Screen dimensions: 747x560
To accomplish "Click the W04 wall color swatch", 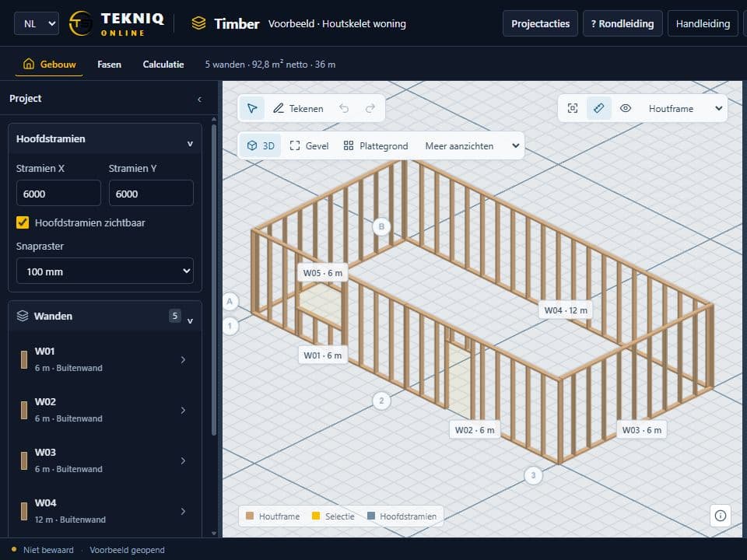I will point(24,511).
